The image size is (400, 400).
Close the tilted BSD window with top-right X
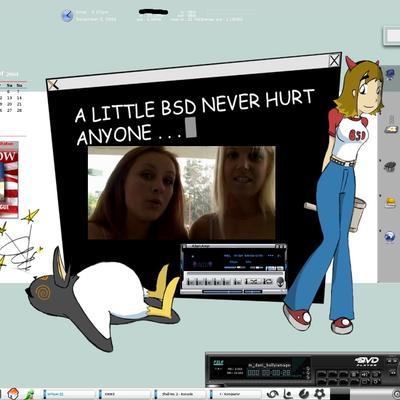pos(334,60)
